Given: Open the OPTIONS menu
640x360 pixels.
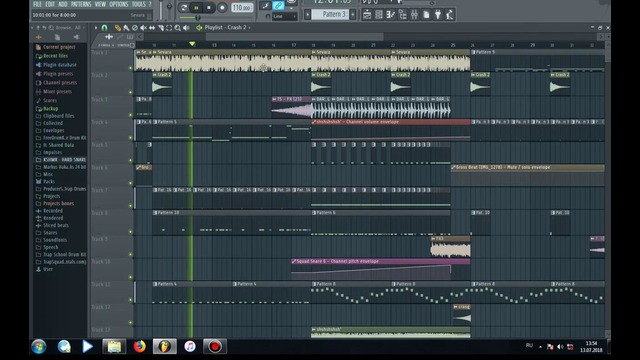Looking at the screenshot, I should (x=118, y=4).
